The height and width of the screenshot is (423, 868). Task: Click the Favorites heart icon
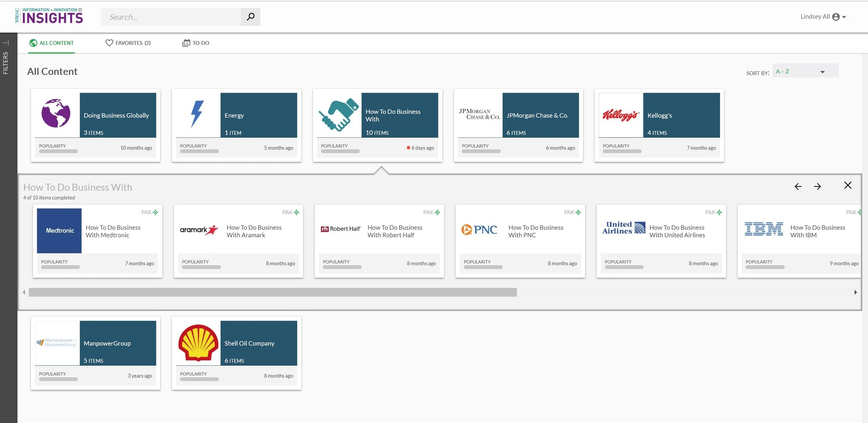point(109,43)
